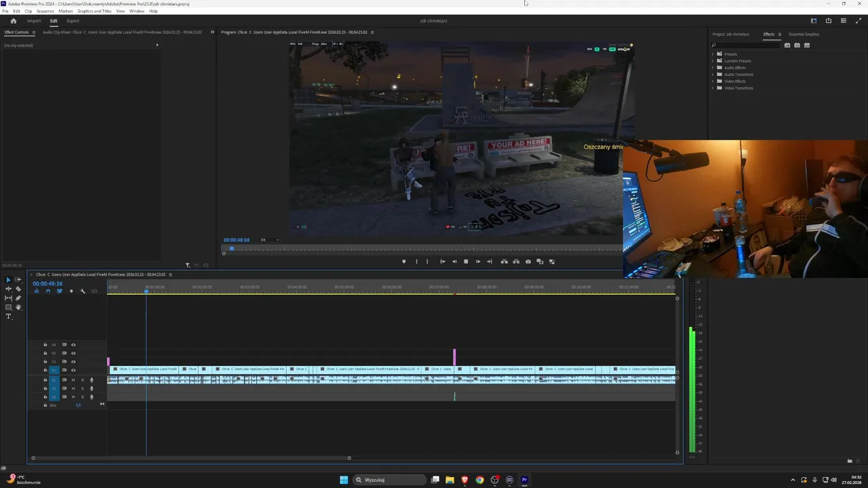Switch to Import workspace
This screenshot has width=868, height=488.
(34, 21)
